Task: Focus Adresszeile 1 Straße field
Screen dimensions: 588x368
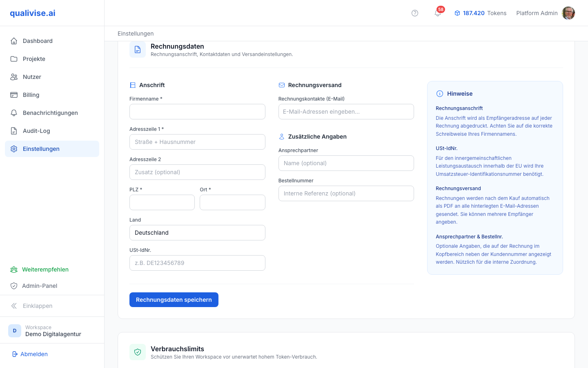Action: pos(197,142)
